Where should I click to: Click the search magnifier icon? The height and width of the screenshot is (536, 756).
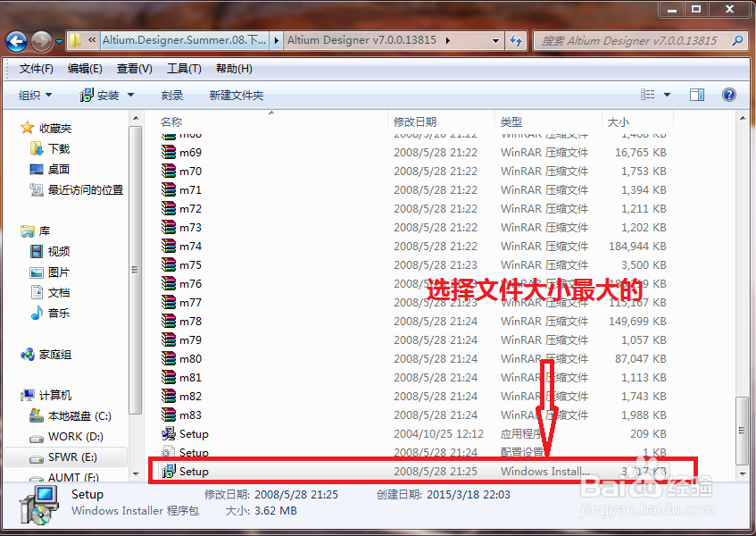tap(737, 40)
